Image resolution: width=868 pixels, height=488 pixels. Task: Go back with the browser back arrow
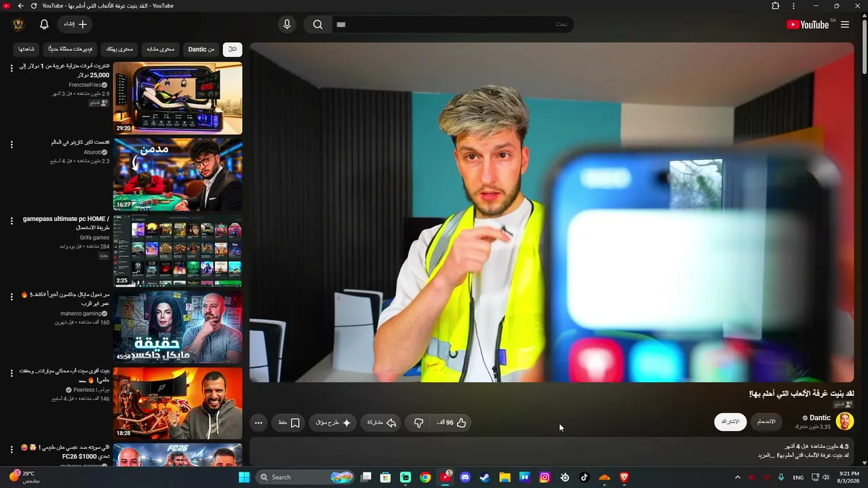click(20, 6)
